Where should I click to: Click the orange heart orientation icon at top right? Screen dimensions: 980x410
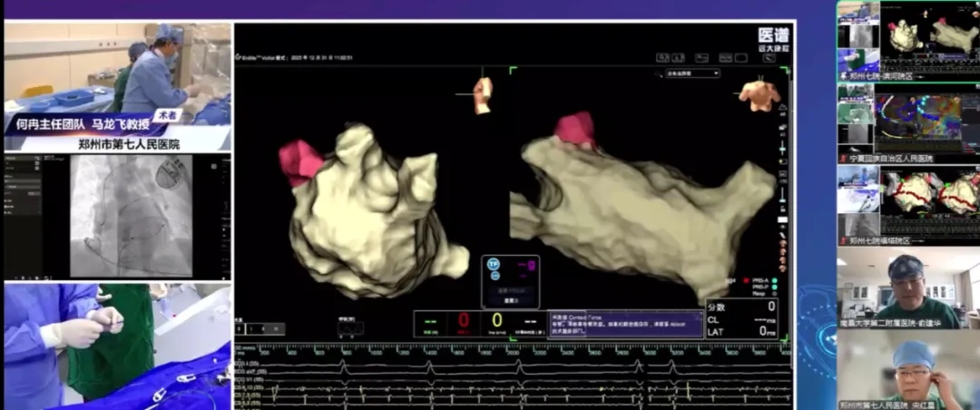click(759, 93)
